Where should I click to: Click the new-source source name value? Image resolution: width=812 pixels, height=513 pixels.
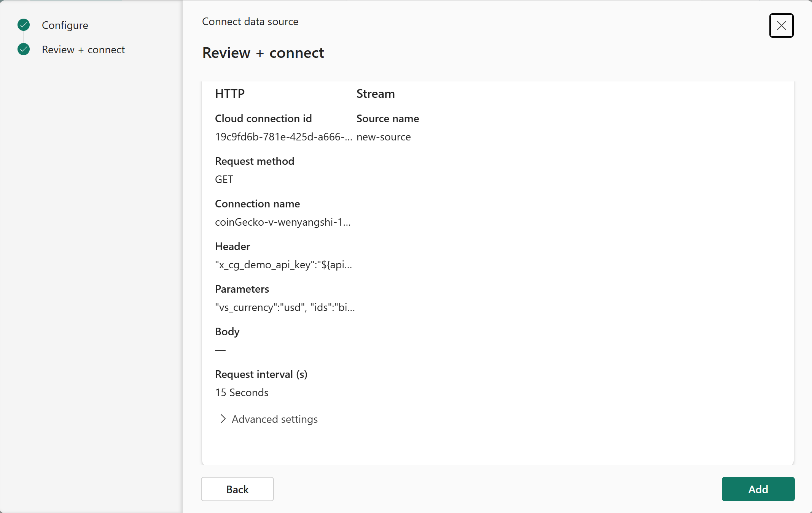tap(384, 137)
